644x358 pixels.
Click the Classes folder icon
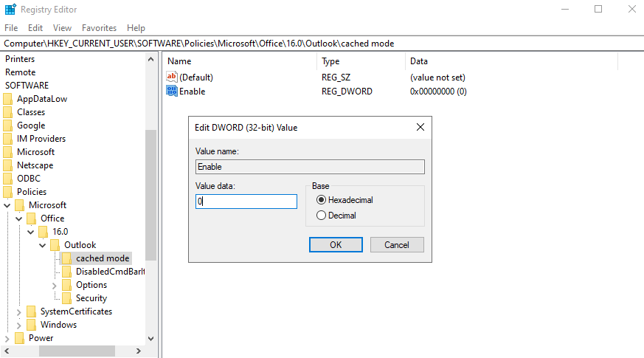coord(8,112)
